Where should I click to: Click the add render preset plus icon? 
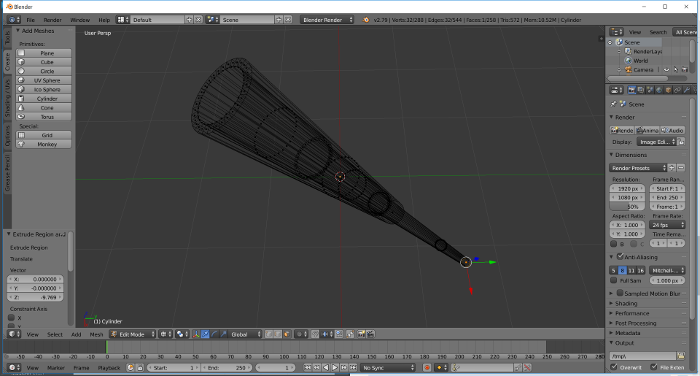(672, 168)
